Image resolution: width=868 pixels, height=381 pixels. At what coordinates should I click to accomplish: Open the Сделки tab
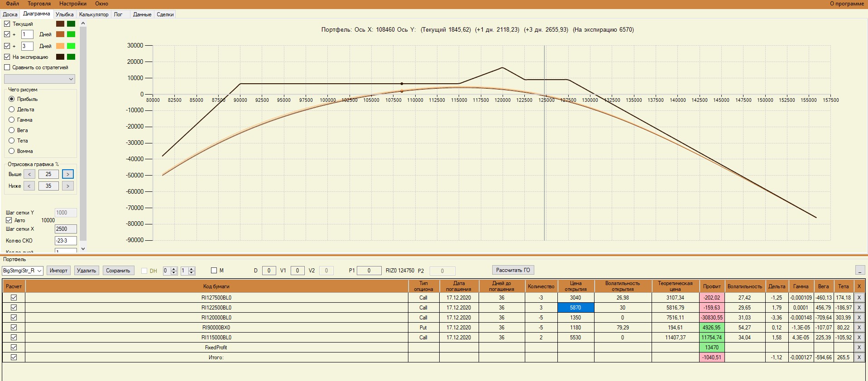click(165, 14)
